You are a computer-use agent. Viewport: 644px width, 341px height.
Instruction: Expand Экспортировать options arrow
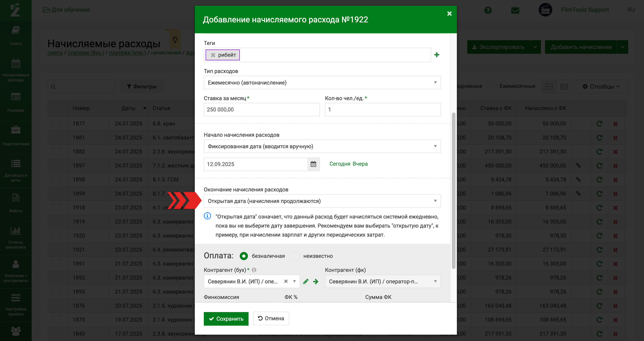(x=535, y=47)
